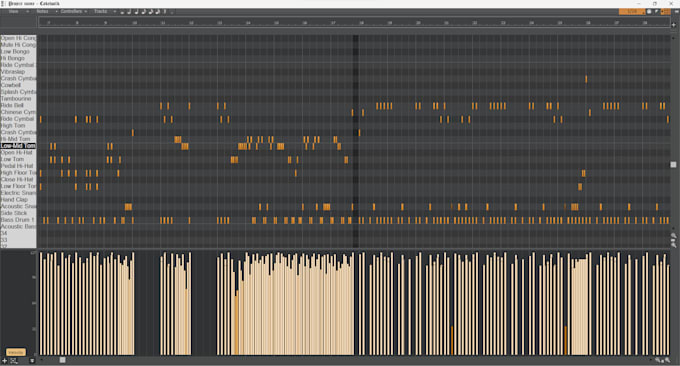Click the vertical scrollbar thumb on right
The height and width of the screenshot is (366, 680).
point(673,164)
